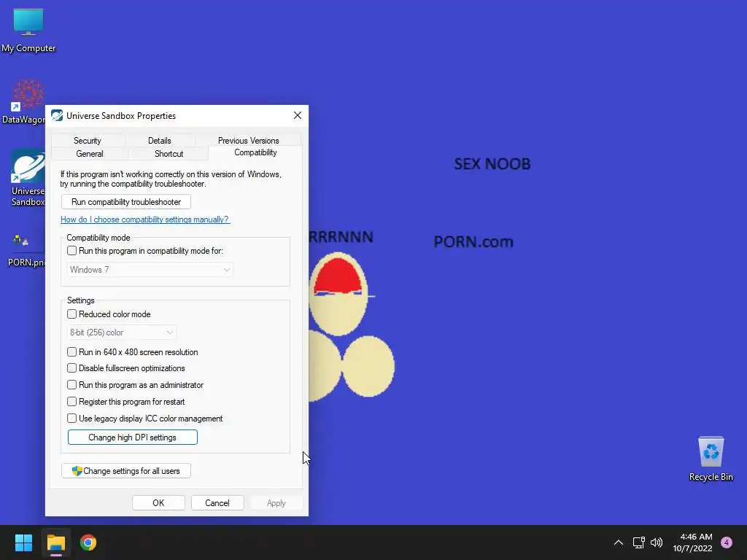
Task: Switch to the Previous Versions tab
Action: [248, 141]
